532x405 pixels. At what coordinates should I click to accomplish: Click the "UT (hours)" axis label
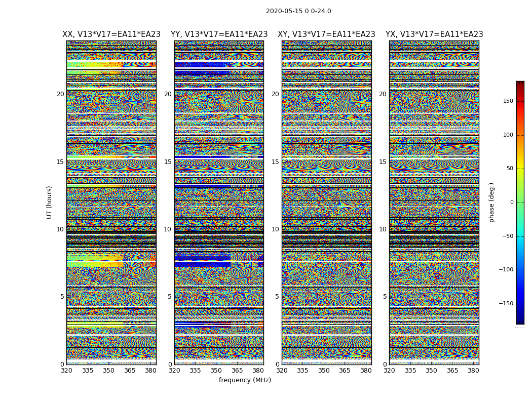click(50, 202)
